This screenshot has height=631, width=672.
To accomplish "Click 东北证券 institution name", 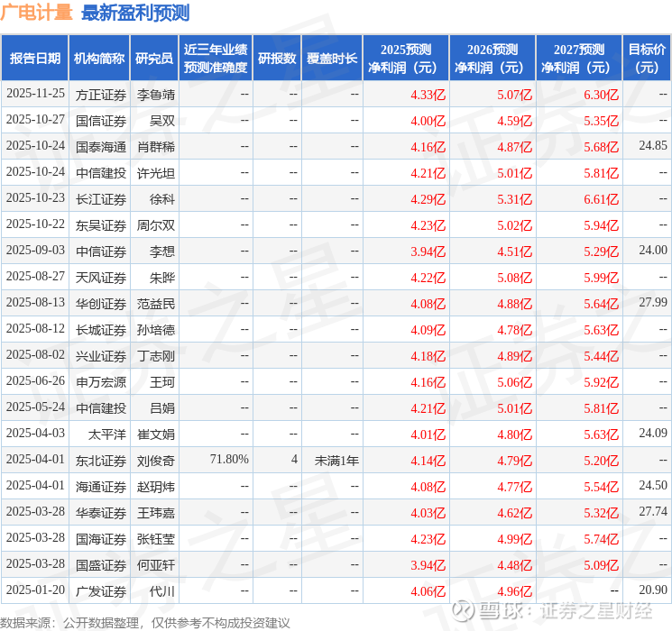I will tap(101, 461).
